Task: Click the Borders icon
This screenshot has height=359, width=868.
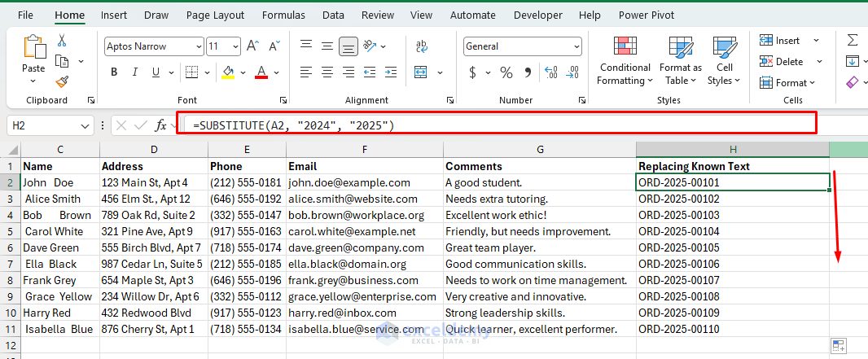Action: 191,72
